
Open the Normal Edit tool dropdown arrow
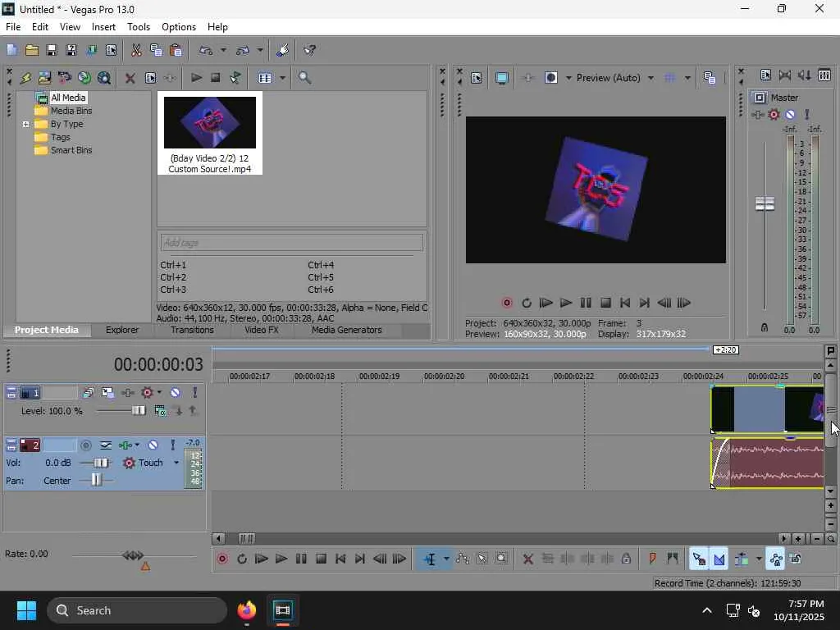[446, 559]
